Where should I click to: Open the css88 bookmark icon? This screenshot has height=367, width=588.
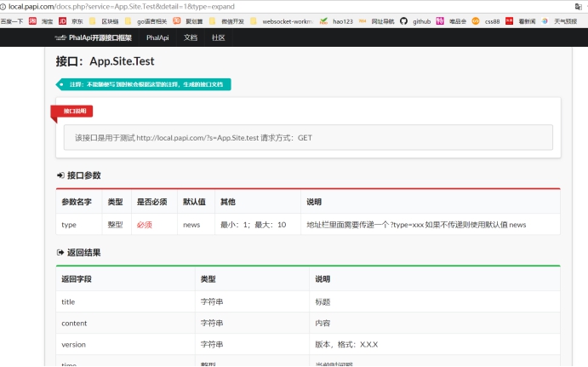(476, 21)
